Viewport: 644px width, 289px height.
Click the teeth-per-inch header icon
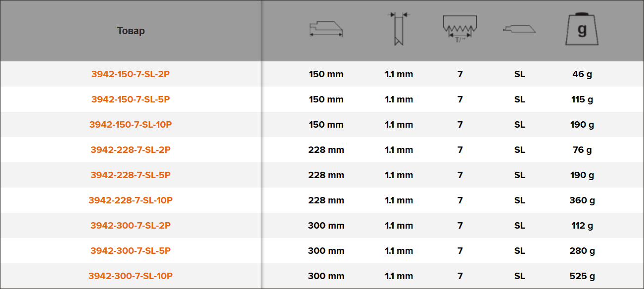pyautogui.click(x=460, y=29)
